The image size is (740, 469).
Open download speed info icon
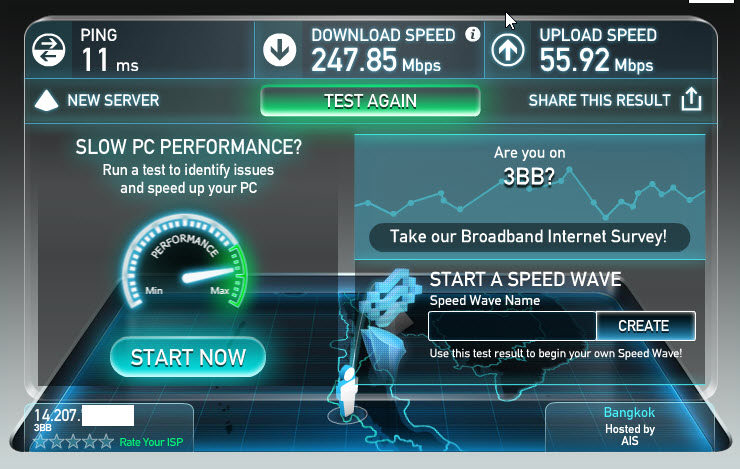472,34
